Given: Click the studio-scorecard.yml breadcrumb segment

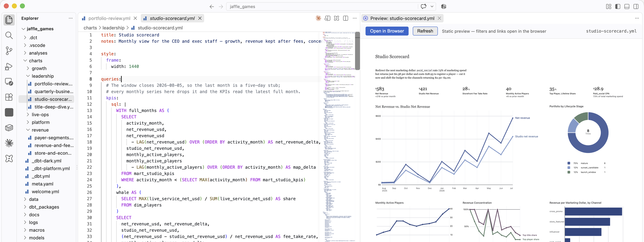Looking at the screenshot, I should (160, 28).
